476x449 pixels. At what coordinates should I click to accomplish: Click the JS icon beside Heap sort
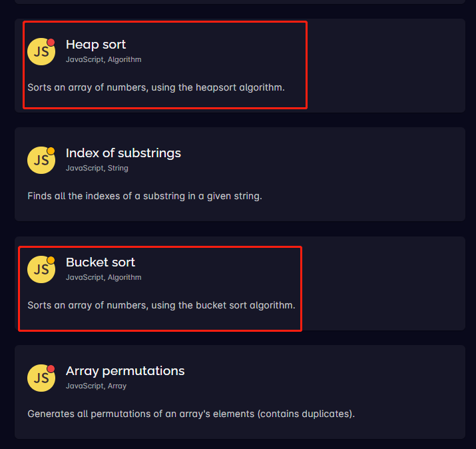click(x=41, y=52)
